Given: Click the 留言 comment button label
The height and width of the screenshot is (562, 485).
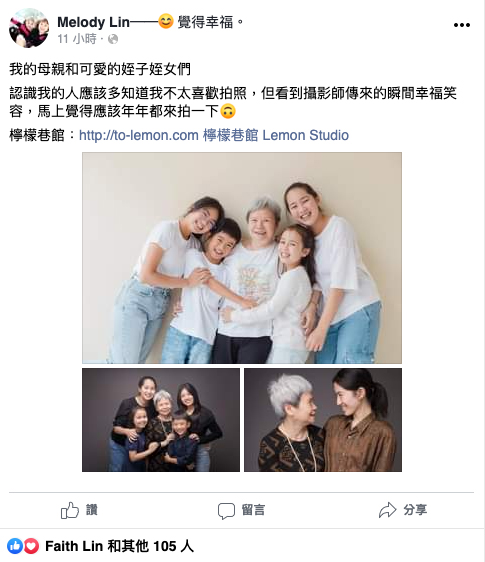Looking at the screenshot, I should (253, 510).
